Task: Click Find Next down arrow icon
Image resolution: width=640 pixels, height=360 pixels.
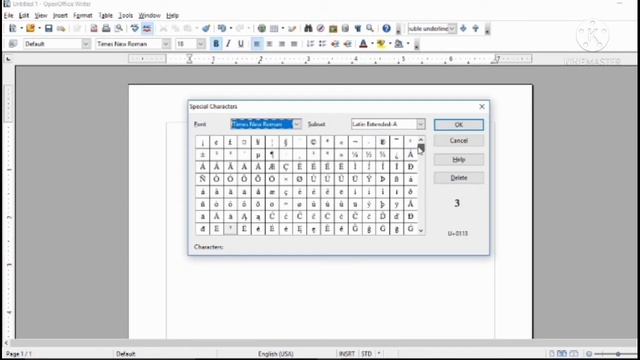Action: point(463,29)
